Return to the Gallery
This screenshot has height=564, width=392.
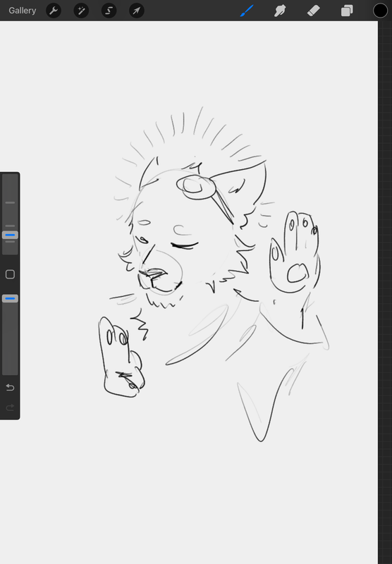click(23, 11)
